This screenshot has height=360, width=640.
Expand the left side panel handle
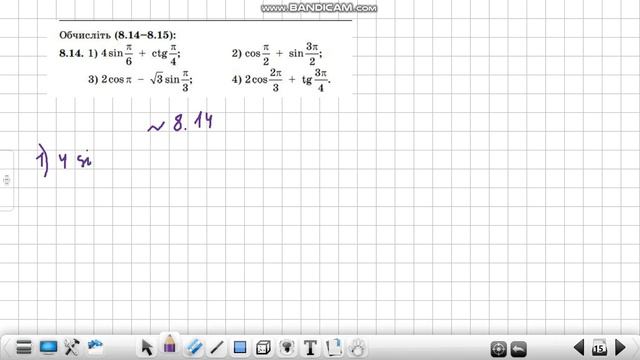click(x=7, y=180)
